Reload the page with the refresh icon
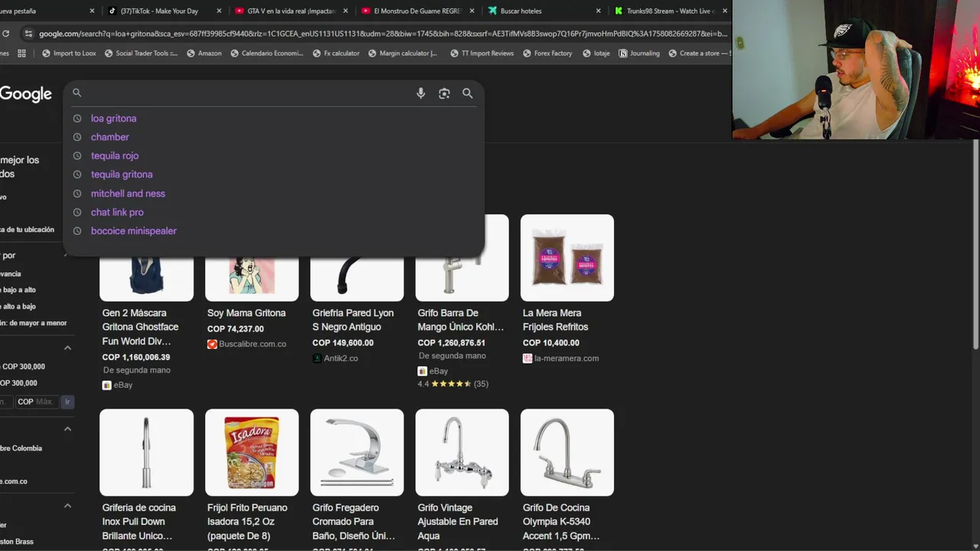The image size is (980, 551). point(5,34)
